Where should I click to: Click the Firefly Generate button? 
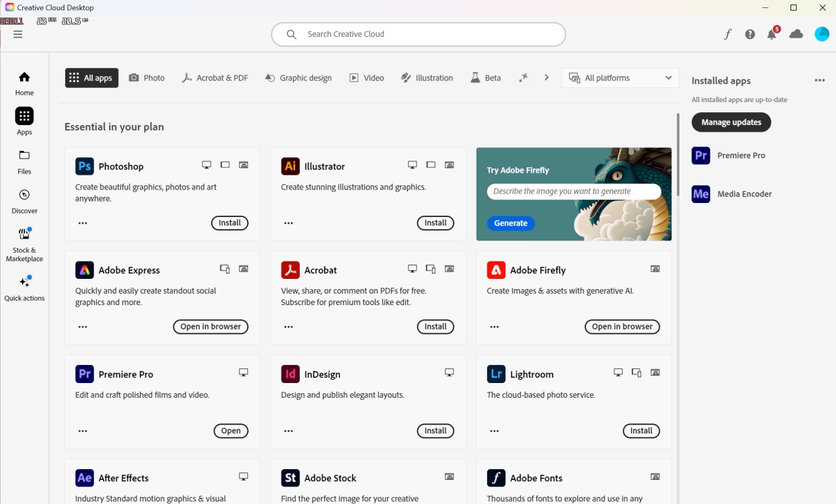pos(511,223)
